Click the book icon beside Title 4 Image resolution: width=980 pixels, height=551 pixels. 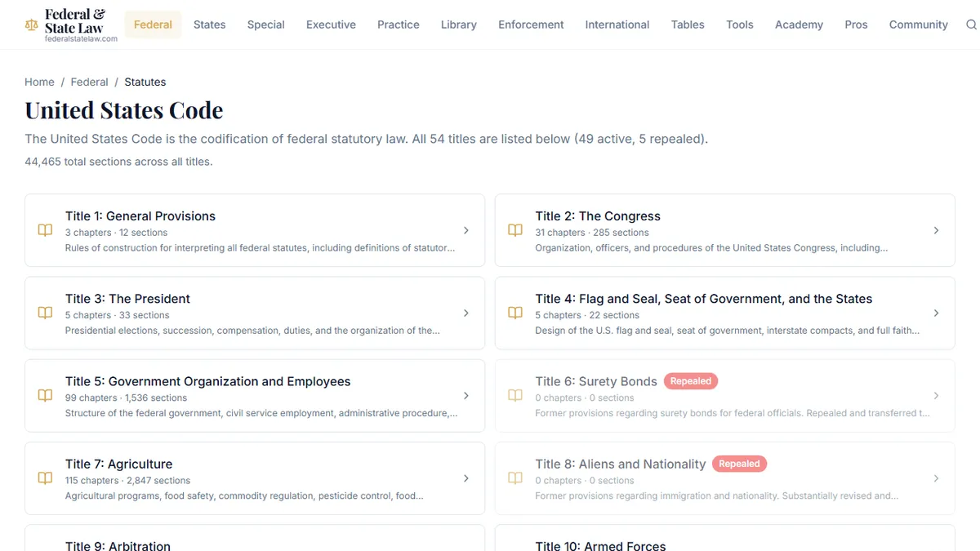[x=515, y=313]
